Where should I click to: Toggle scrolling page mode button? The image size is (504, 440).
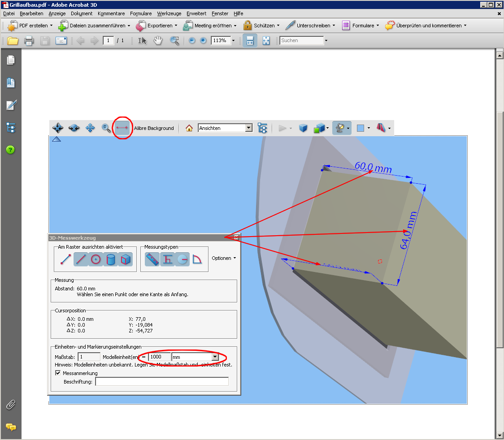(250, 40)
